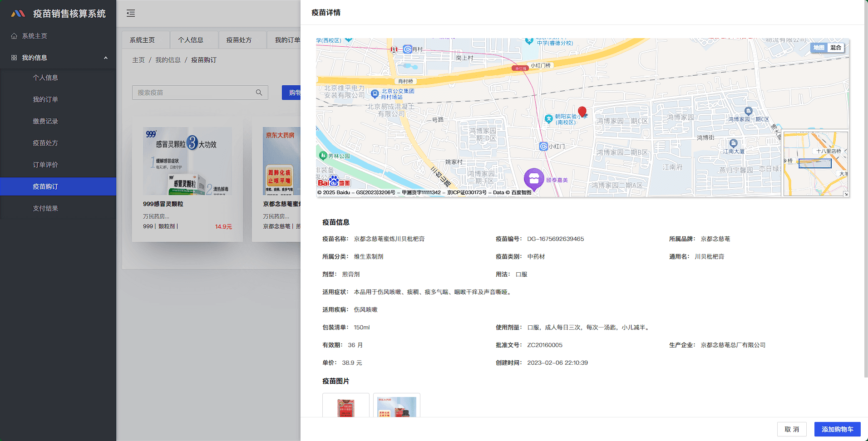Click the system logo icon
This screenshot has height=441, width=868.
tap(18, 14)
